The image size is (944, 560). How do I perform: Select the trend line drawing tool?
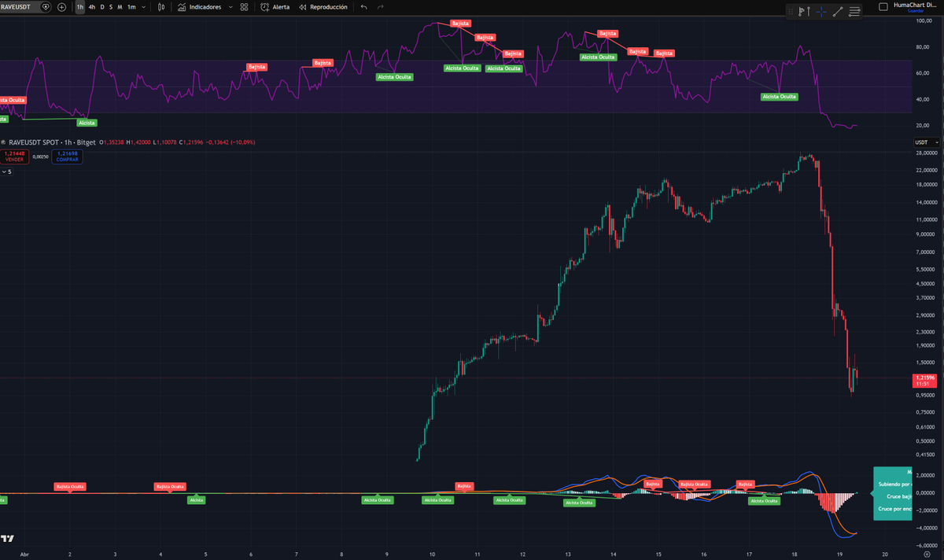[x=838, y=11]
